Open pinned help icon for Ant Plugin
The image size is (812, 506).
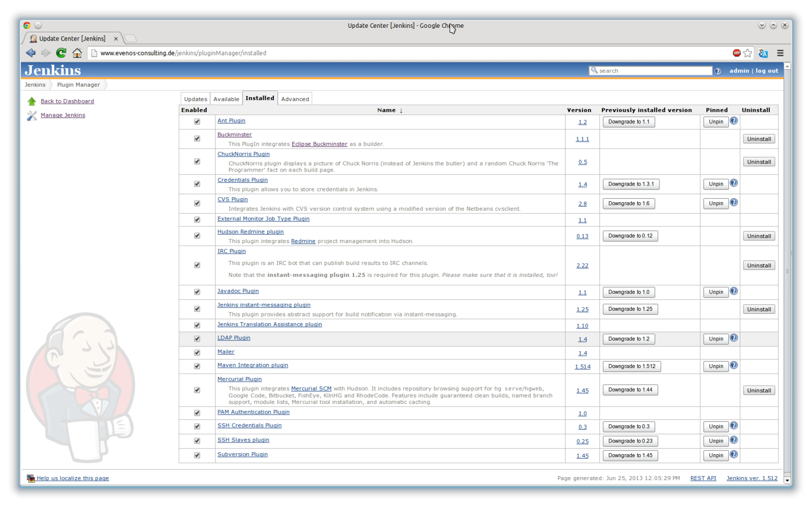[x=734, y=121]
